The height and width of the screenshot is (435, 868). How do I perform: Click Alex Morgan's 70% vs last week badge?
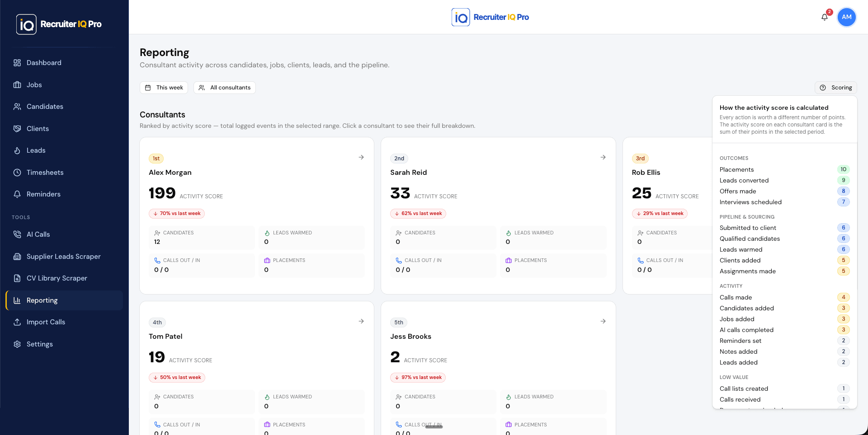pos(177,214)
